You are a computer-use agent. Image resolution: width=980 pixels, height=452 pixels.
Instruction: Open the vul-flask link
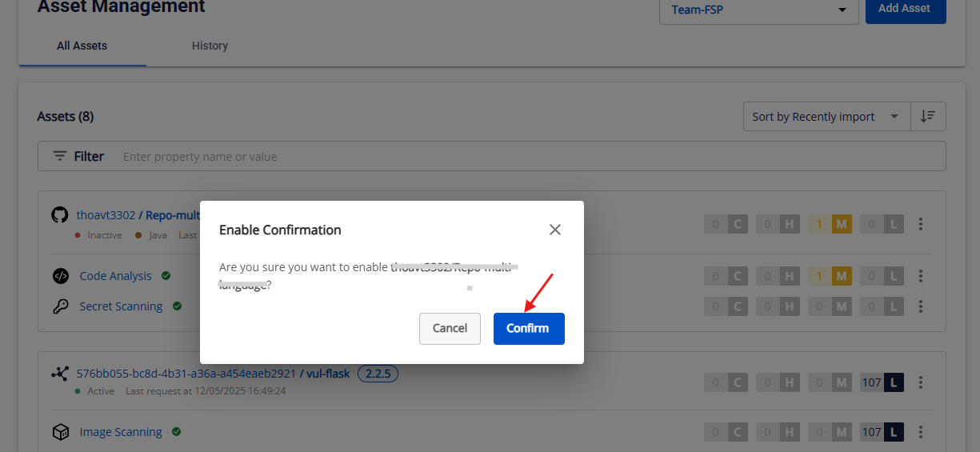[x=330, y=374]
